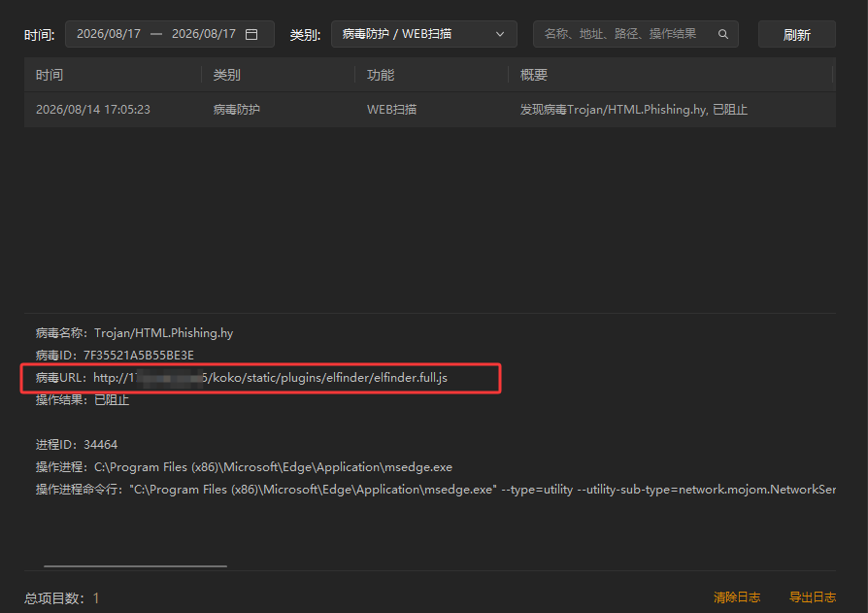Focus the 名称、地址、路径 search field
The image size is (868, 613).
point(636,34)
